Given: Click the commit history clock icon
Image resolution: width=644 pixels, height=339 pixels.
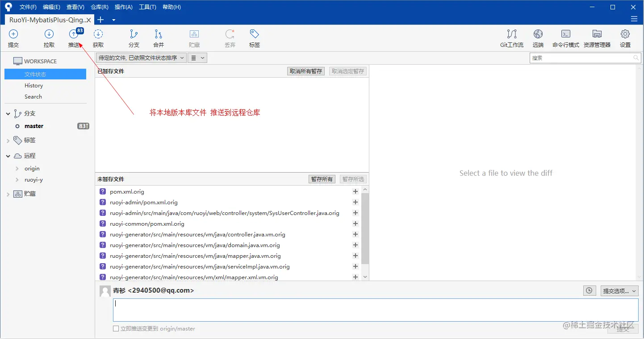Looking at the screenshot, I should (590, 290).
